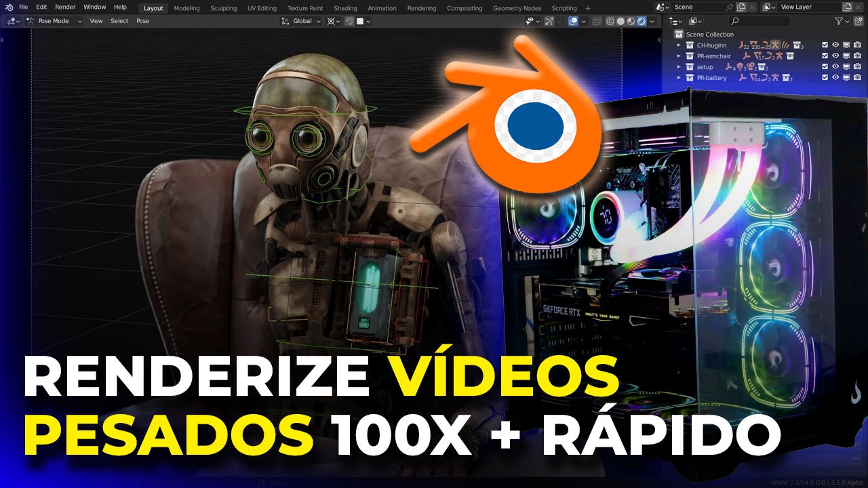The height and width of the screenshot is (488, 868).
Task: Select the Rendered viewport shading icon
Action: (642, 21)
